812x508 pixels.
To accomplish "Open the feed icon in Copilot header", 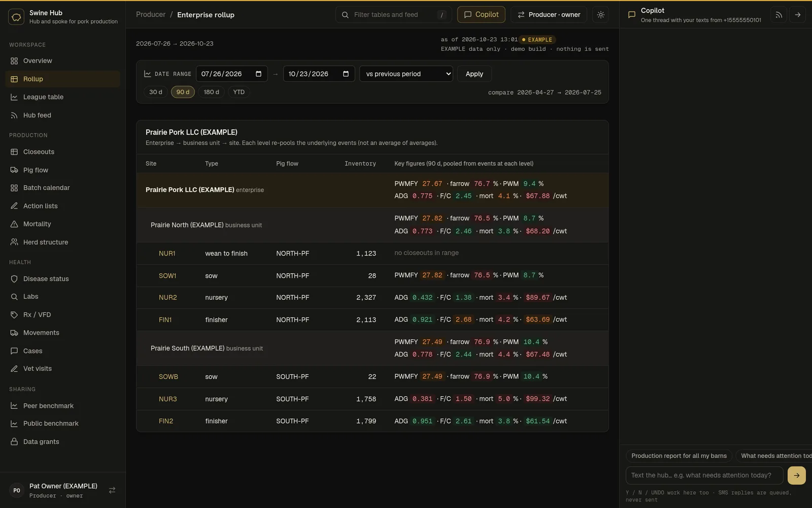I will (779, 15).
